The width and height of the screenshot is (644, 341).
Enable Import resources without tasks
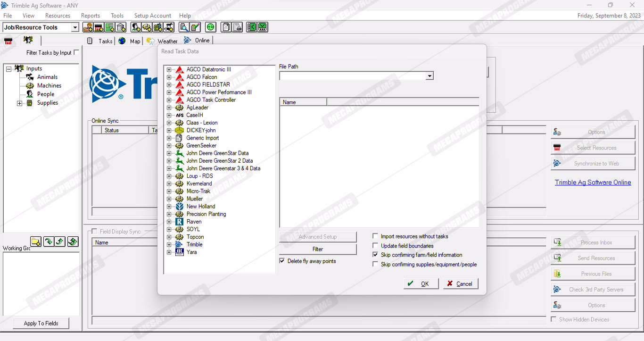pos(375,236)
